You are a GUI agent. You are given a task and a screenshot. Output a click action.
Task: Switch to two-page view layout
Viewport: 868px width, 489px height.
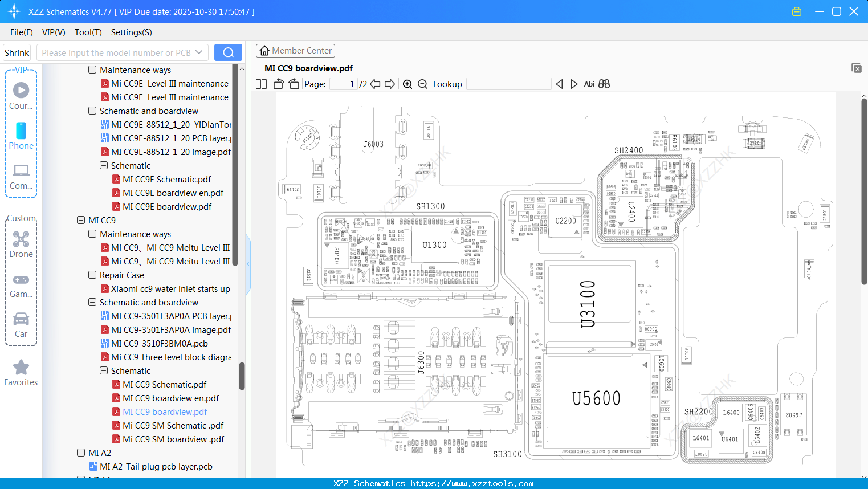click(x=260, y=84)
